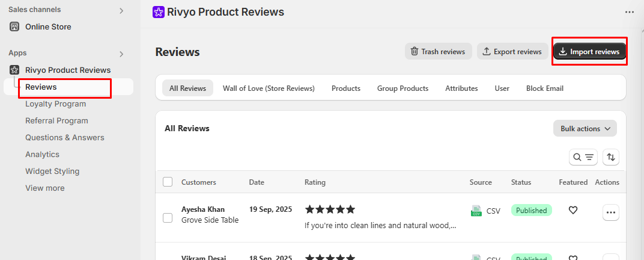
Task: Click the Rivyo star icon in sidebar
Action: pos(14,70)
